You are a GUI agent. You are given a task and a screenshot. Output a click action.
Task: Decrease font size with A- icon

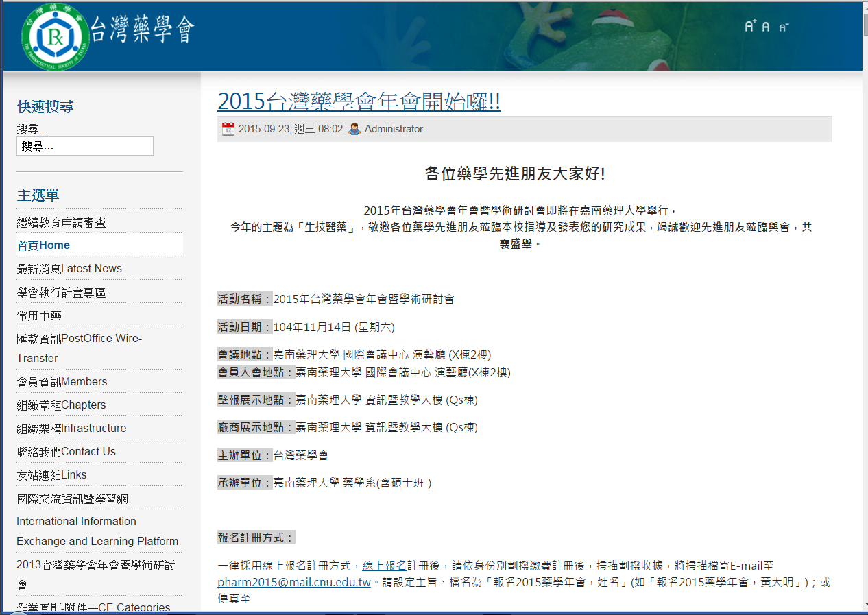pyautogui.click(x=784, y=27)
